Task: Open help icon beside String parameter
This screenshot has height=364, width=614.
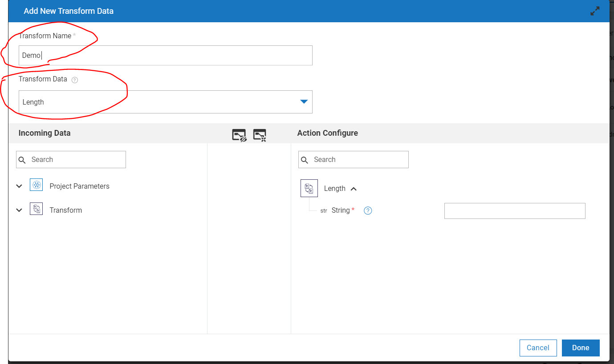Action: [x=368, y=210]
